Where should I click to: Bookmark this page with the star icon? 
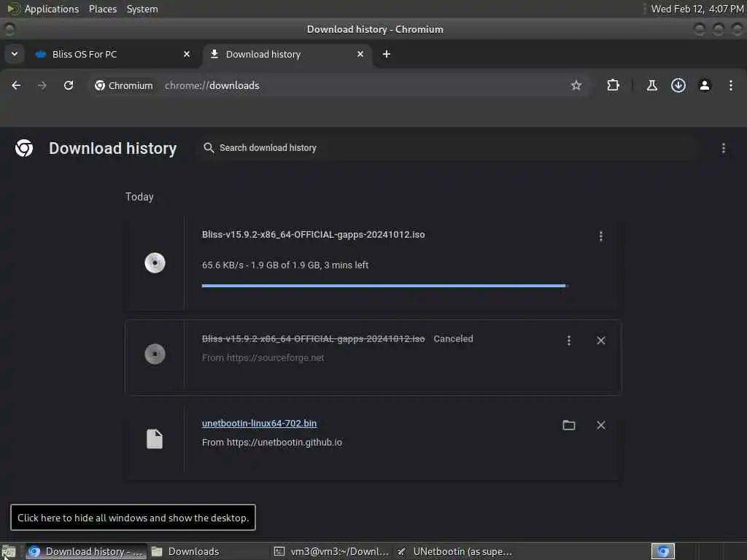[x=576, y=85]
